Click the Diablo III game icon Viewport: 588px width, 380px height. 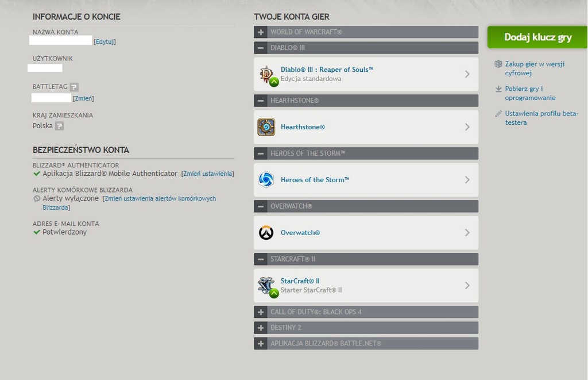coord(268,75)
